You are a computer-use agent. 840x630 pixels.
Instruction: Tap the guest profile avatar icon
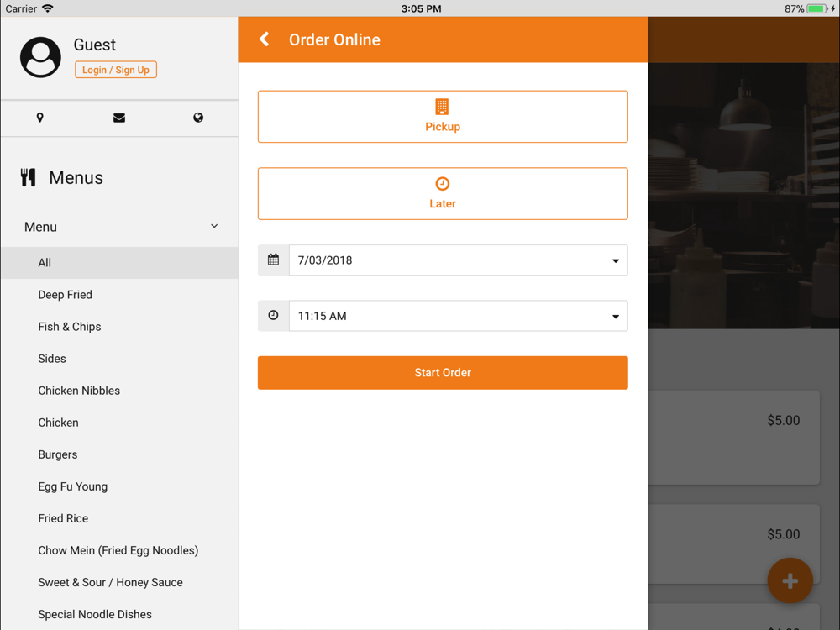click(x=40, y=57)
